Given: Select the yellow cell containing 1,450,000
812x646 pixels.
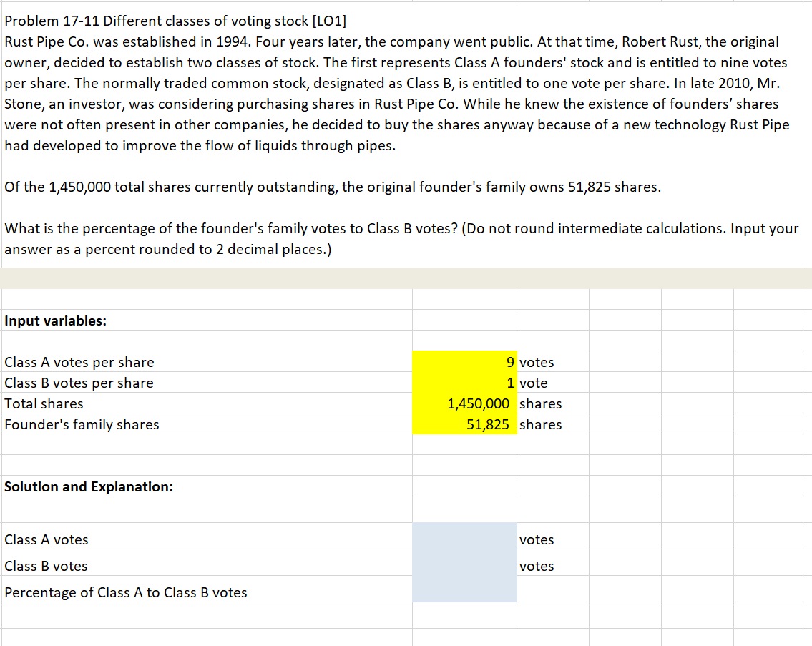Looking at the screenshot, I should click(x=464, y=403).
